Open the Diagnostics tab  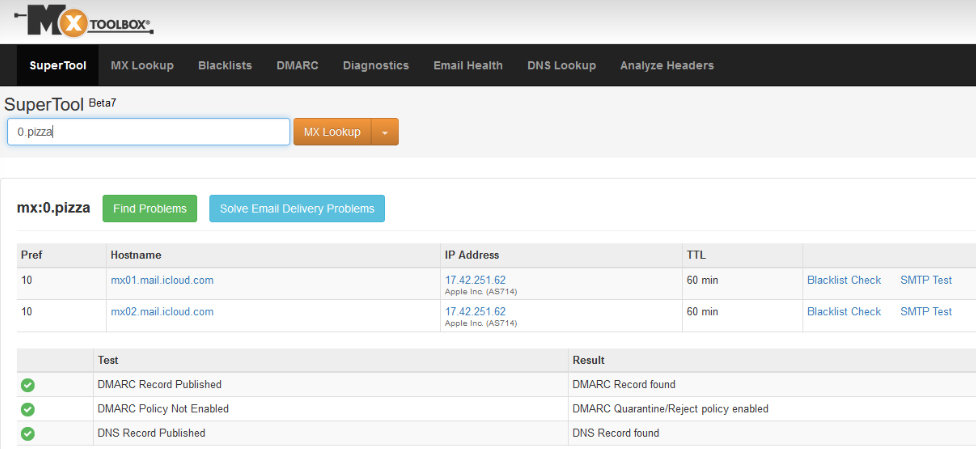click(x=376, y=65)
